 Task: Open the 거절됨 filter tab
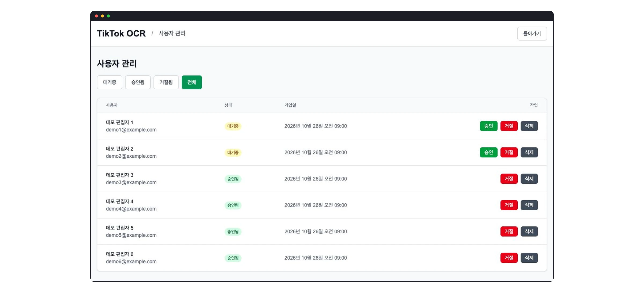pyautogui.click(x=166, y=82)
